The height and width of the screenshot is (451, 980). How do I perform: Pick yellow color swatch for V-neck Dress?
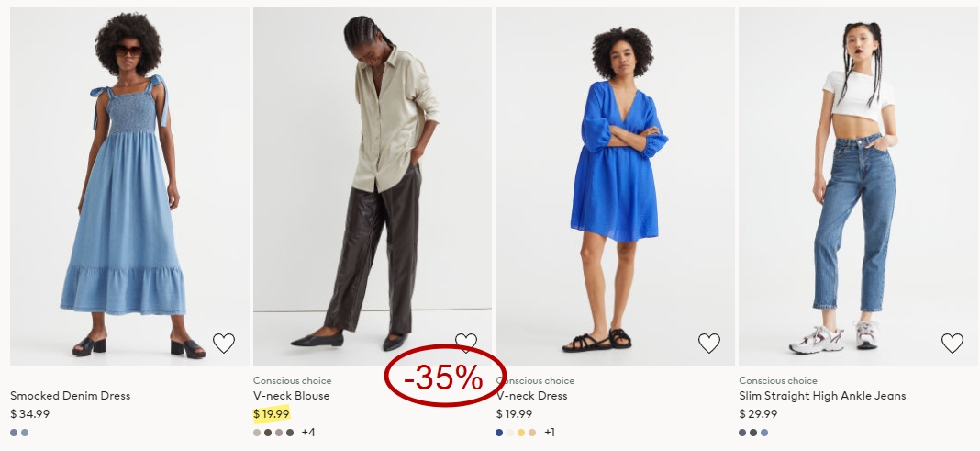tap(521, 433)
